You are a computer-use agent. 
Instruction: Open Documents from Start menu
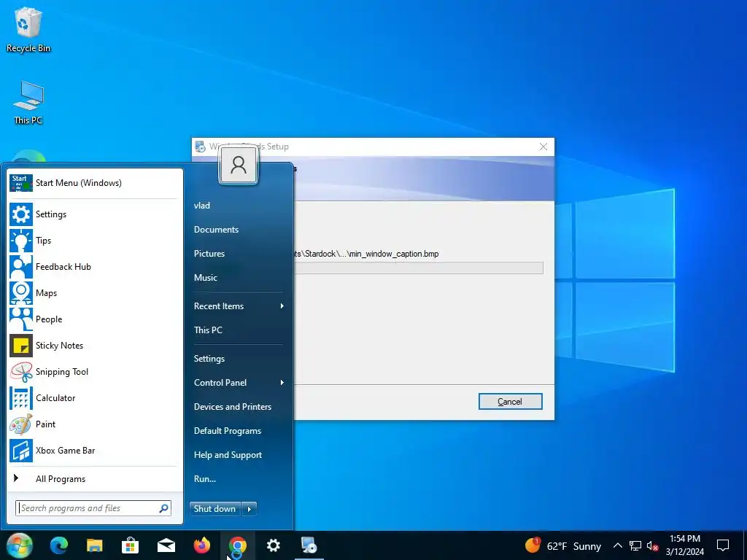(216, 230)
